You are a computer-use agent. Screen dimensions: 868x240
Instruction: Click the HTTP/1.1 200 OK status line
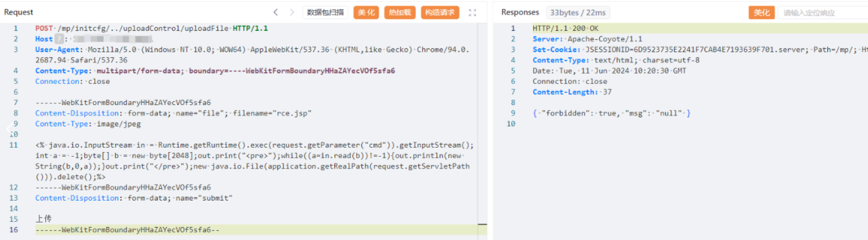566,28
